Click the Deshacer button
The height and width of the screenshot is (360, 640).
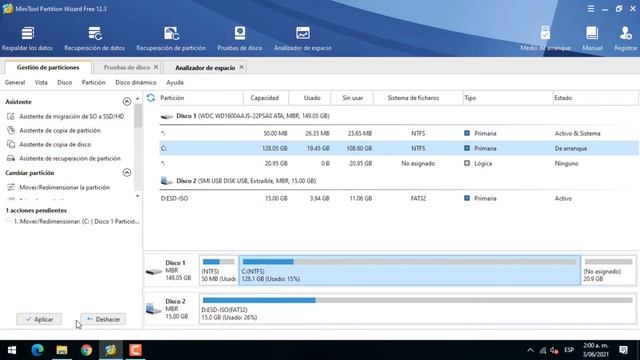pos(103,319)
